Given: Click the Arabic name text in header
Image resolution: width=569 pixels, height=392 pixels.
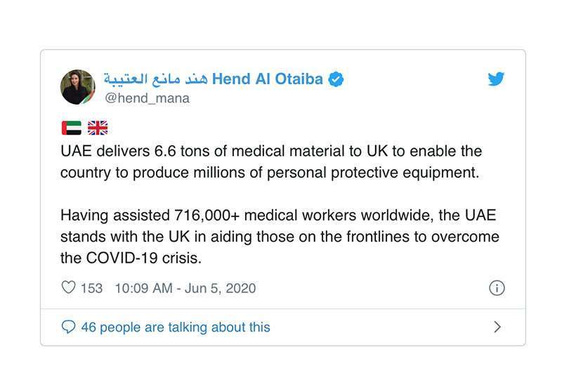Looking at the screenshot, I should tap(156, 79).
